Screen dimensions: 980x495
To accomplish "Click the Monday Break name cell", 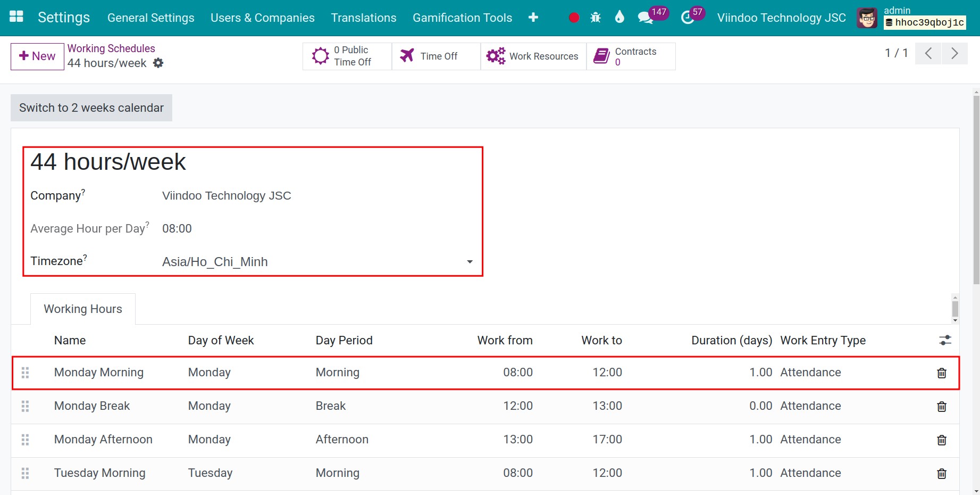I will pyautogui.click(x=92, y=406).
